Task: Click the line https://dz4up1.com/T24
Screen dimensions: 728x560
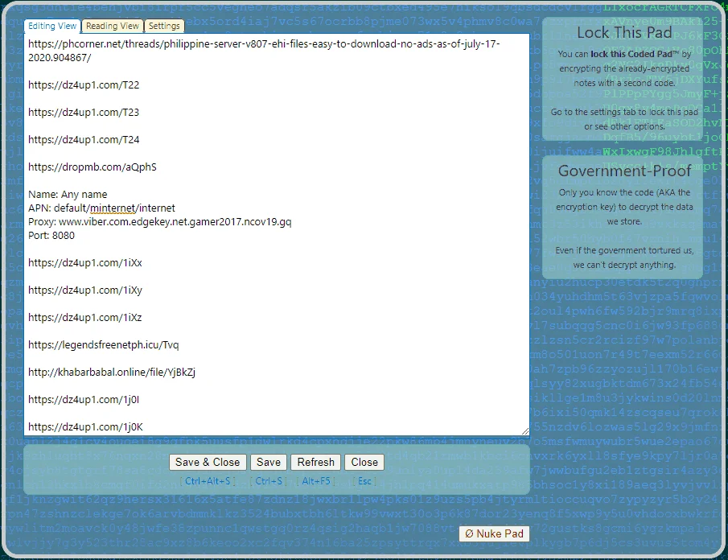Action: [x=84, y=140]
